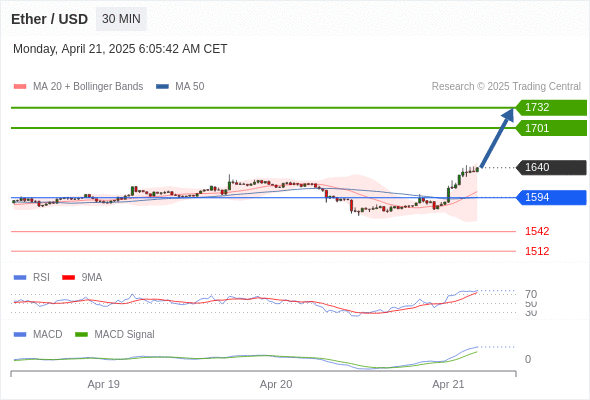The image size is (590, 400).
Task: Click the MA 50 legend blue swatch
Action: coord(162,87)
